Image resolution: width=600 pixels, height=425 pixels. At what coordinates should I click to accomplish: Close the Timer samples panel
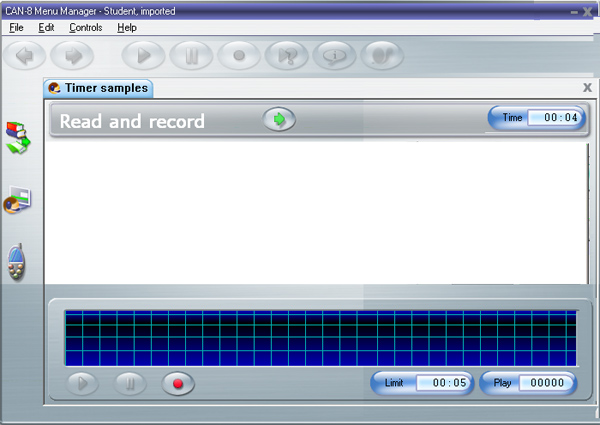587,88
